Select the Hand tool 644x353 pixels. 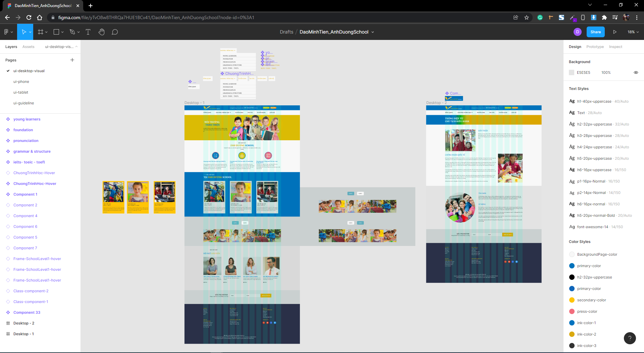[102, 32]
